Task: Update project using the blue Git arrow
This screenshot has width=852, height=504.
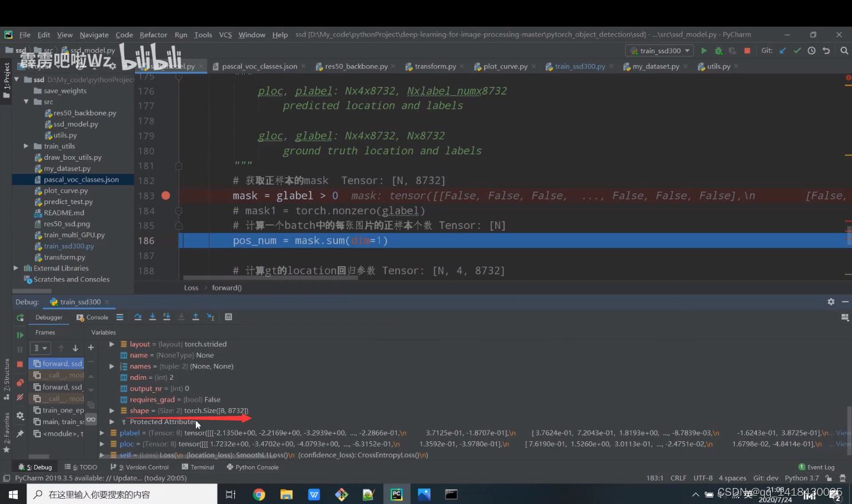Action: coord(783,51)
